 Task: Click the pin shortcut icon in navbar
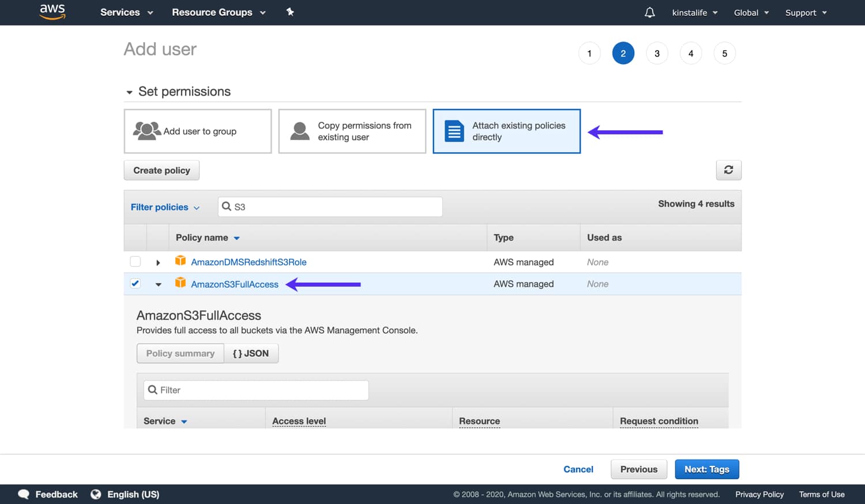[x=290, y=12]
